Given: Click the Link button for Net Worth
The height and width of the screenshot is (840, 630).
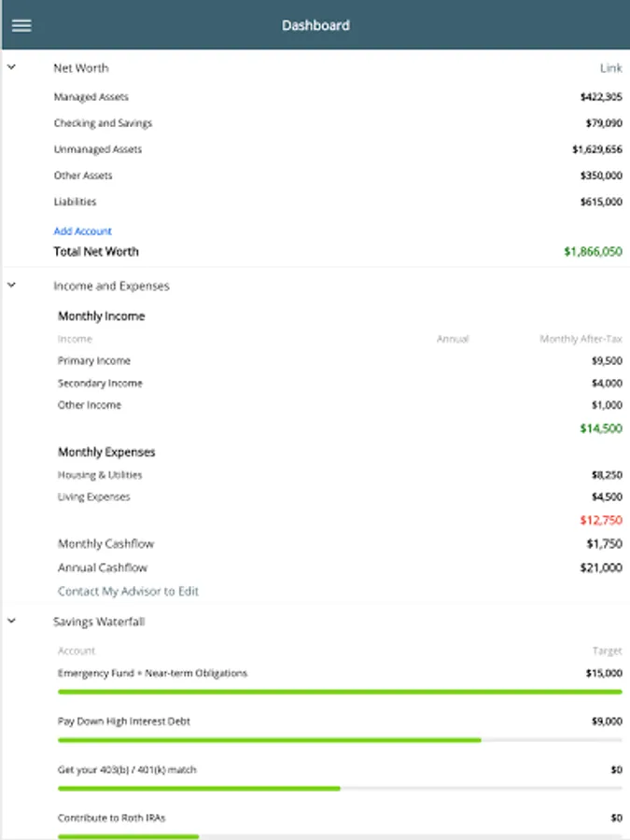Looking at the screenshot, I should point(610,68).
